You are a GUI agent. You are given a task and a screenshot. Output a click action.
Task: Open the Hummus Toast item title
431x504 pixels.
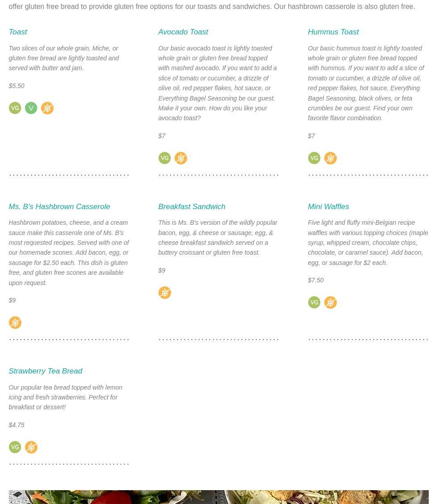(x=333, y=32)
